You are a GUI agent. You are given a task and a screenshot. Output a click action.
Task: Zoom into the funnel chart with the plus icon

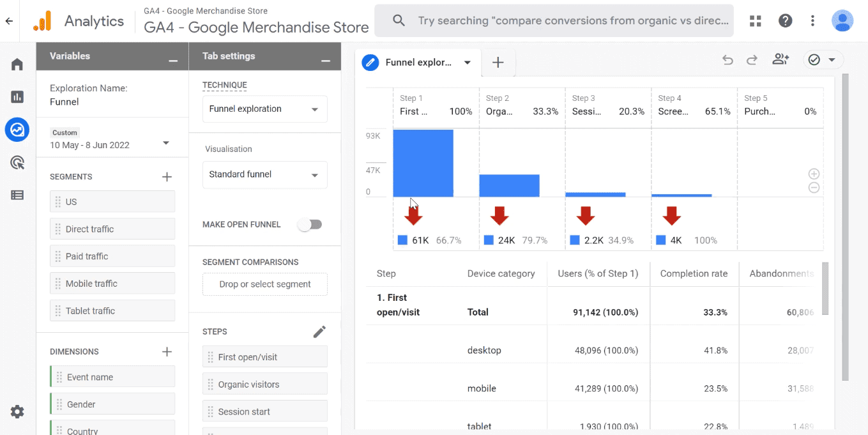tap(814, 173)
